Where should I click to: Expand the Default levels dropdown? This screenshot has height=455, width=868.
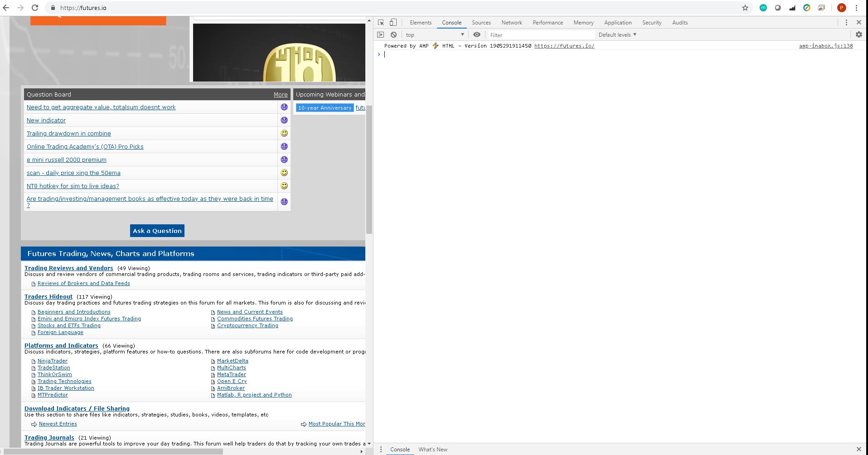coord(617,35)
